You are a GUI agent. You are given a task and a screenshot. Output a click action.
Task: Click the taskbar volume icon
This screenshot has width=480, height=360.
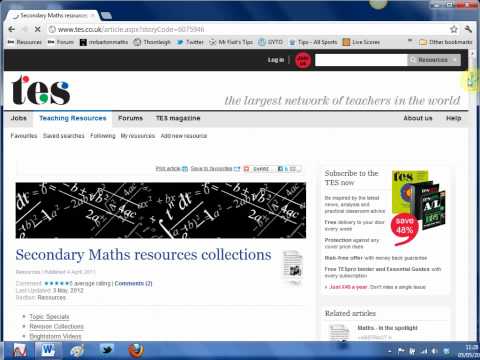[434, 351]
